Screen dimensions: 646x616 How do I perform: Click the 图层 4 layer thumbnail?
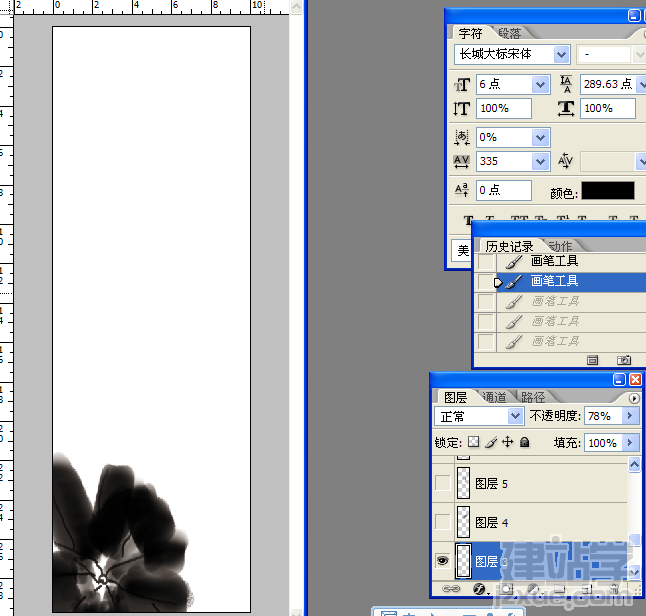click(x=463, y=522)
